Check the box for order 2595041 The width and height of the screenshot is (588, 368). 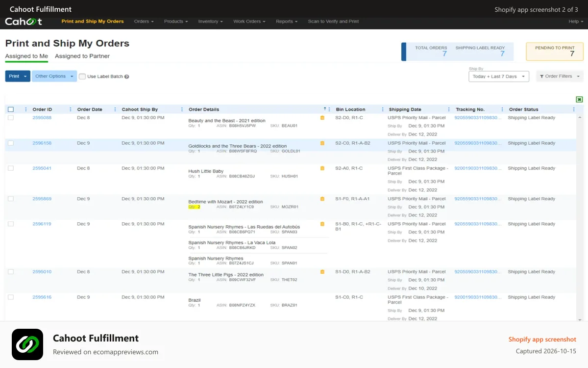11,168
